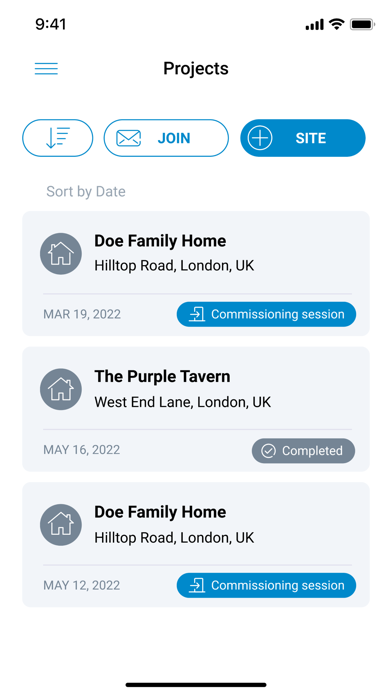Viewport: 392px width, 696px height.
Task: Tap the envelope icon in JOIN
Action: [128, 138]
